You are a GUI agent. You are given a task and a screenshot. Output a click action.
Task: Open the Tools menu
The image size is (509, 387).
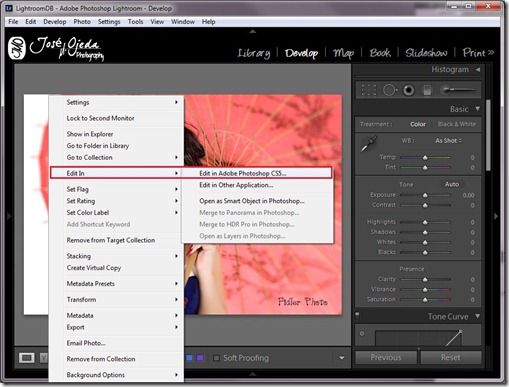135,22
